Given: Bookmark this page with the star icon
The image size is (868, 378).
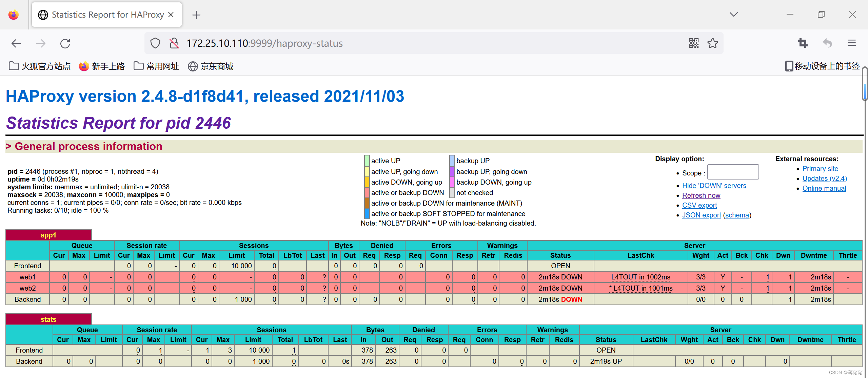Looking at the screenshot, I should [x=713, y=43].
